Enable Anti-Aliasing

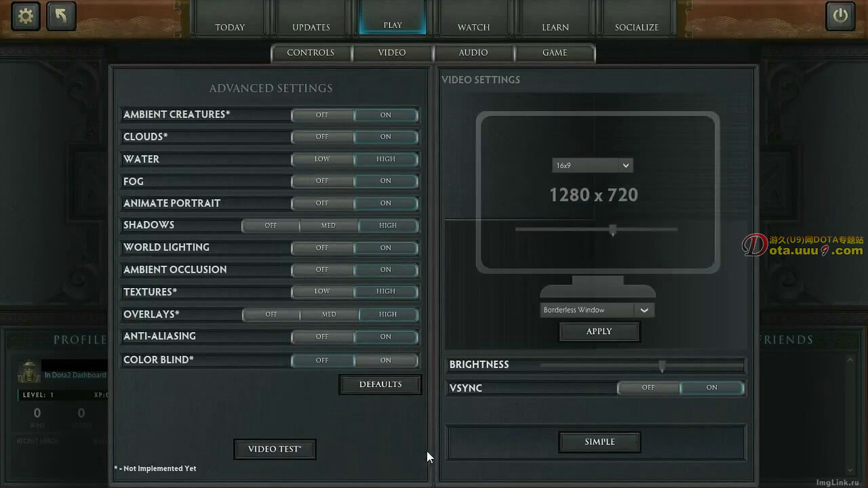(x=386, y=337)
